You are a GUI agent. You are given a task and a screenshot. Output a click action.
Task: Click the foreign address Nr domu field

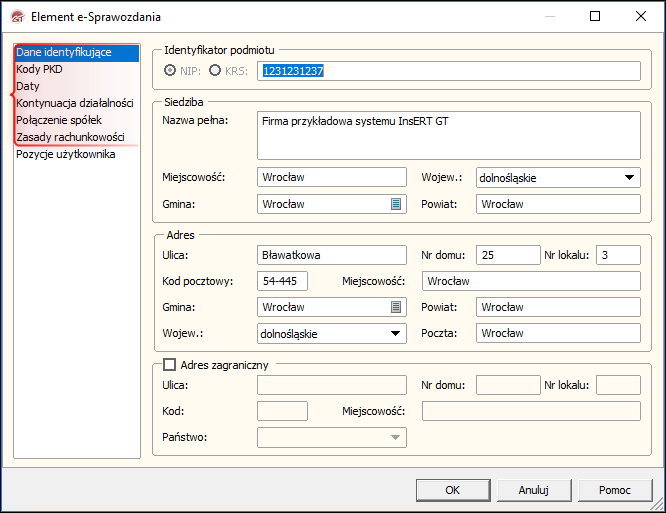(508, 385)
